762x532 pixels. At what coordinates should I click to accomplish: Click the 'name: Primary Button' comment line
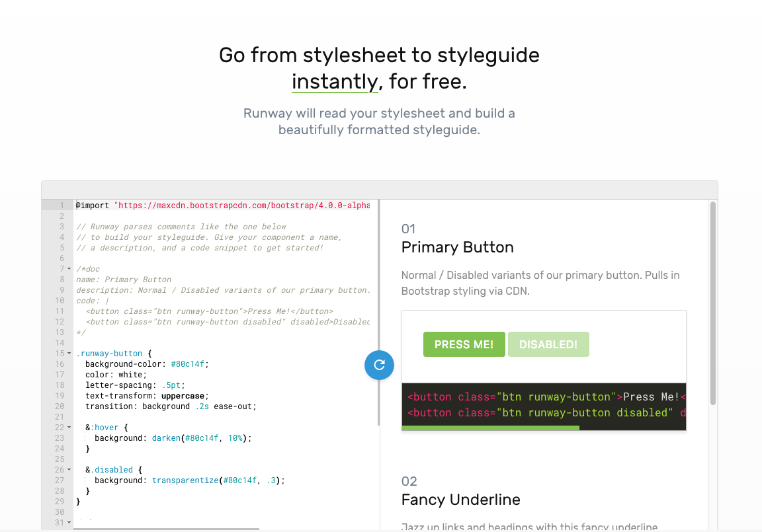coord(124,280)
